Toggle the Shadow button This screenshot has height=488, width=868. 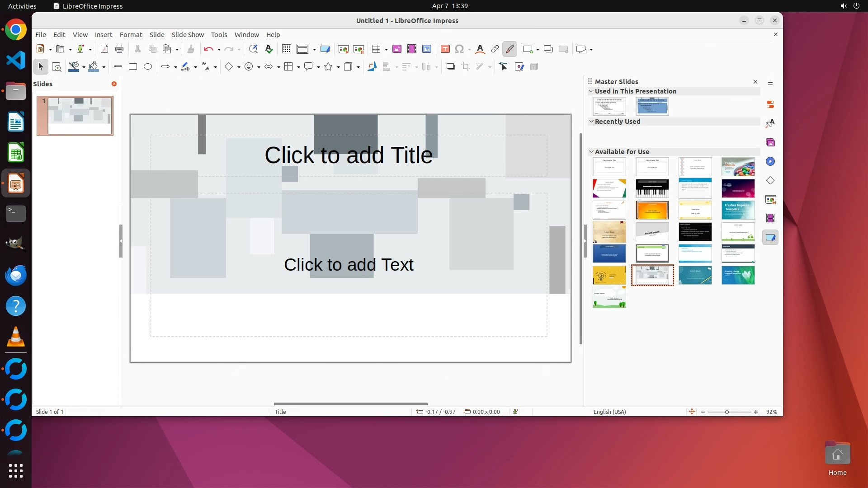tap(450, 67)
